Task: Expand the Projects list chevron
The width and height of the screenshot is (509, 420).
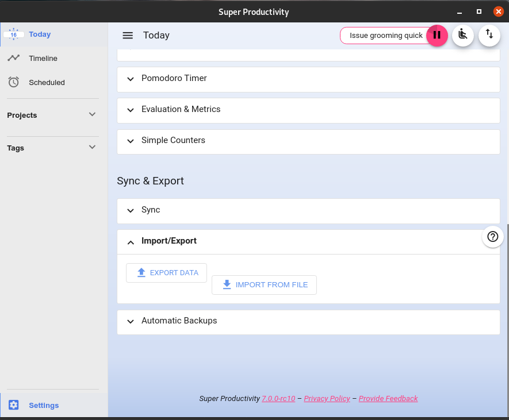Action: (92, 114)
